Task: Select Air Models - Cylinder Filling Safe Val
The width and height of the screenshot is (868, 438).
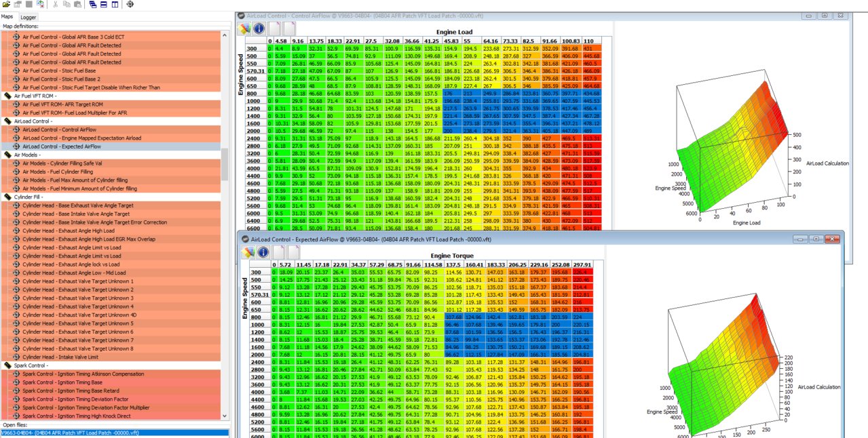Action: [x=111, y=163]
